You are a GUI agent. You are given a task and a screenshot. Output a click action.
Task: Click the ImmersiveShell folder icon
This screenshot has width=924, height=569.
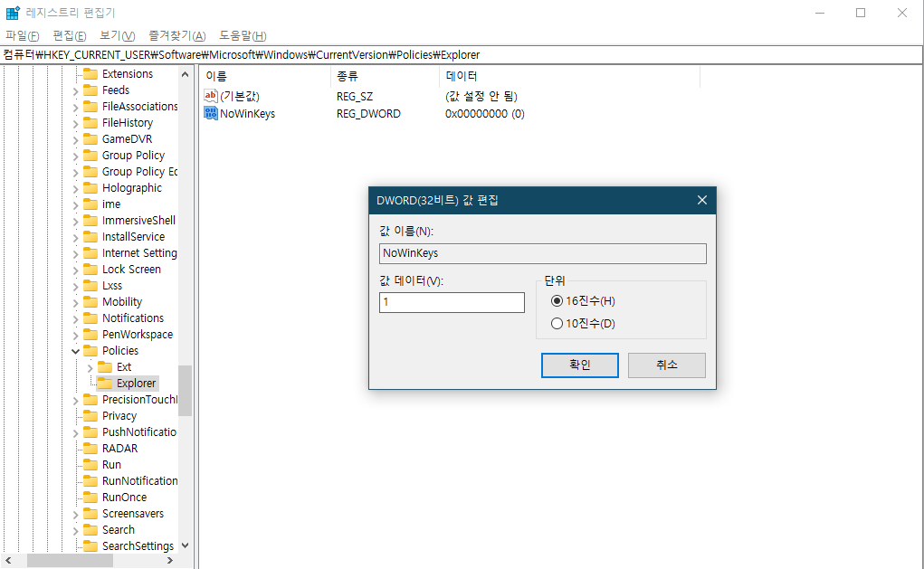tap(90, 221)
